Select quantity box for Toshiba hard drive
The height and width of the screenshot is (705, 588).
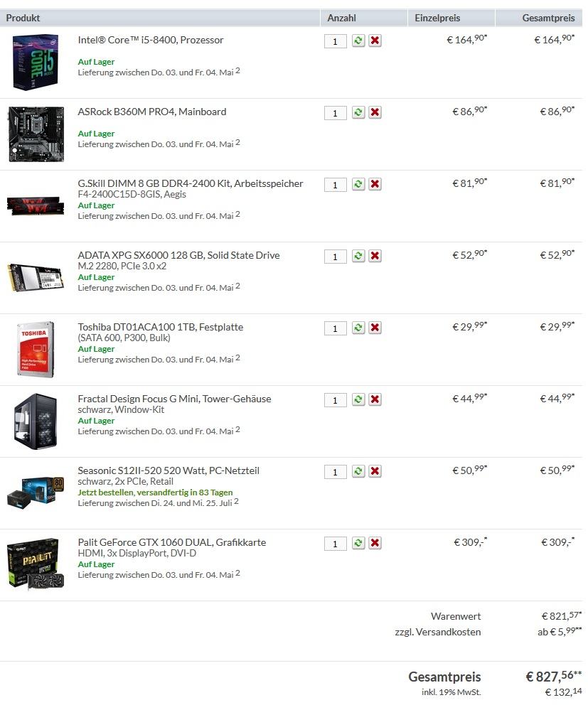(x=335, y=328)
